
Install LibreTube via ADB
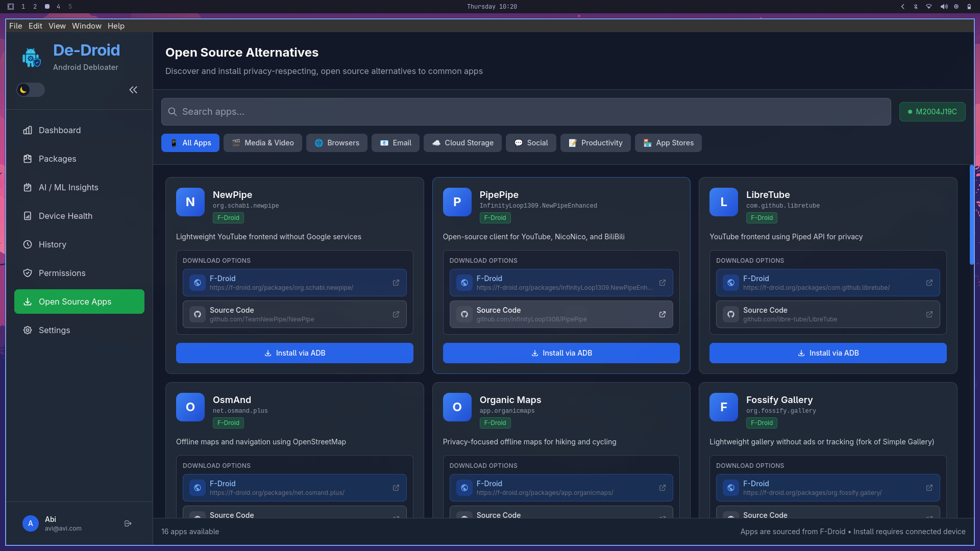tap(827, 353)
